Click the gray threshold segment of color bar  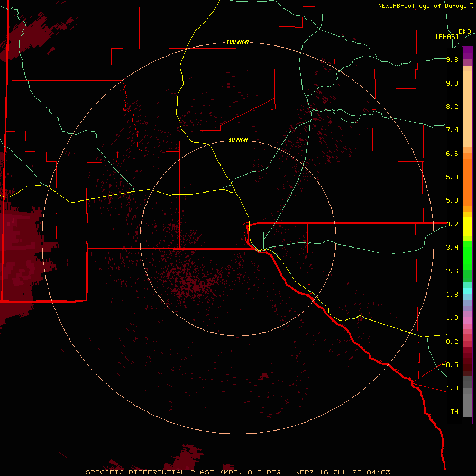point(467,397)
